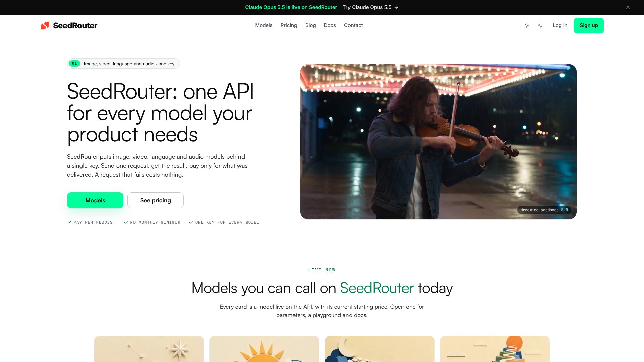The image size is (644, 362).
Task: Open Docs in the navigation bar
Action: point(330,25)
